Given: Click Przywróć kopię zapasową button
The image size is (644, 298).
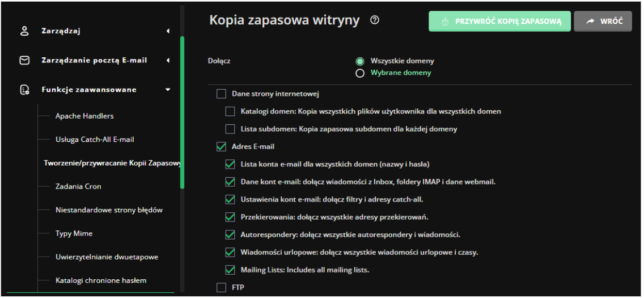Looking at the screenshot, I should (499, 22).
